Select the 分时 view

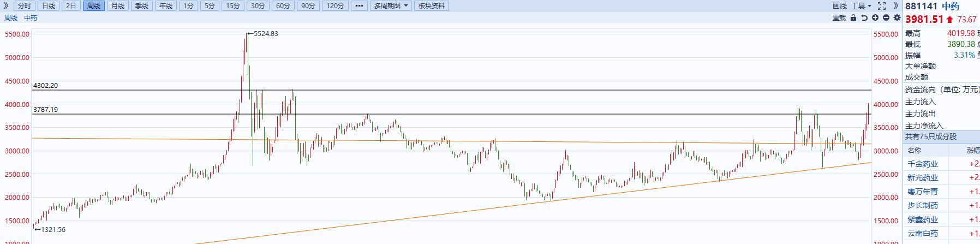tap(25, 6)
